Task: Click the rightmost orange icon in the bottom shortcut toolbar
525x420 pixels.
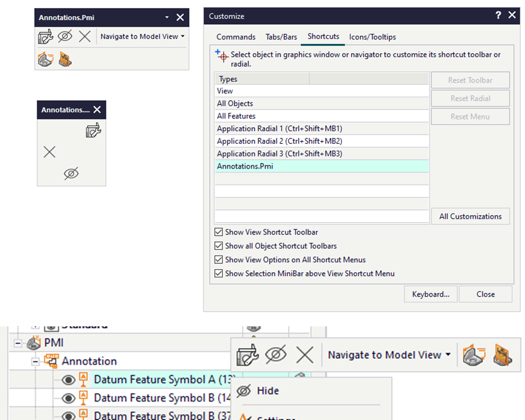Action: 502,355
